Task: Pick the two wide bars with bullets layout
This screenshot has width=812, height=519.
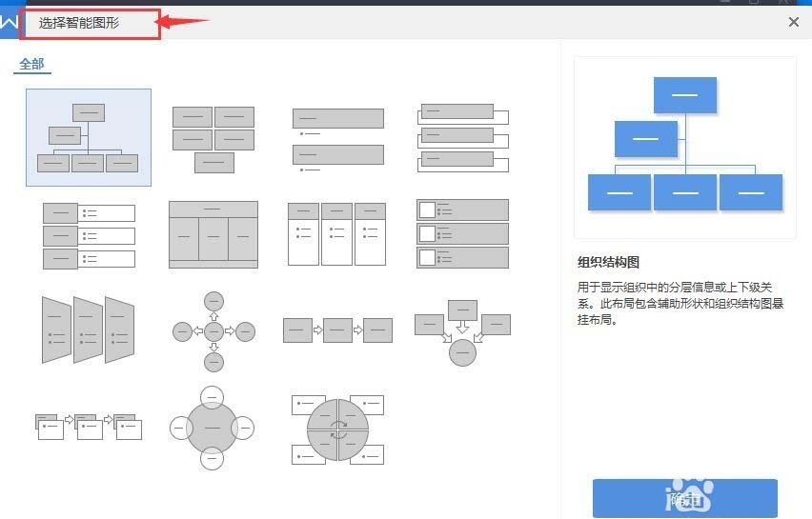Action: point(338,140)
